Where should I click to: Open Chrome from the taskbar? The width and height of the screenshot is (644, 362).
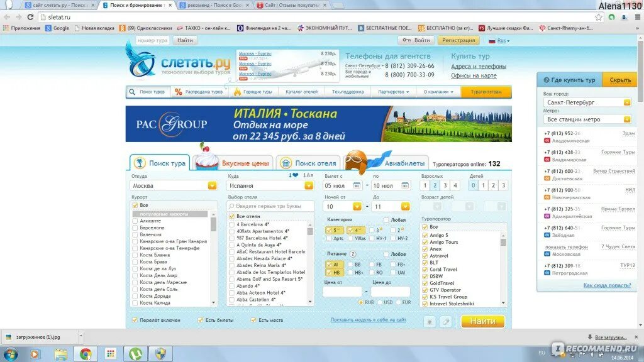[86, 353]
